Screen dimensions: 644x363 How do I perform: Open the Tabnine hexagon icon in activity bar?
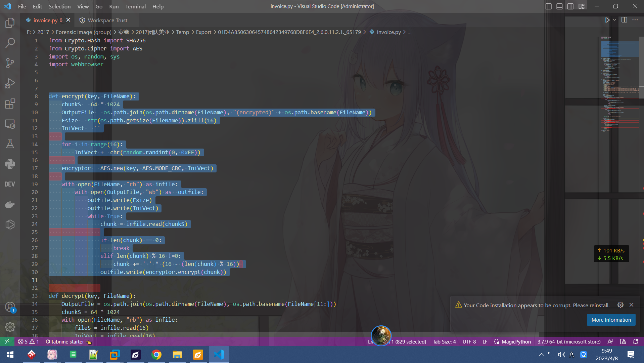click(x=10, y=225)
